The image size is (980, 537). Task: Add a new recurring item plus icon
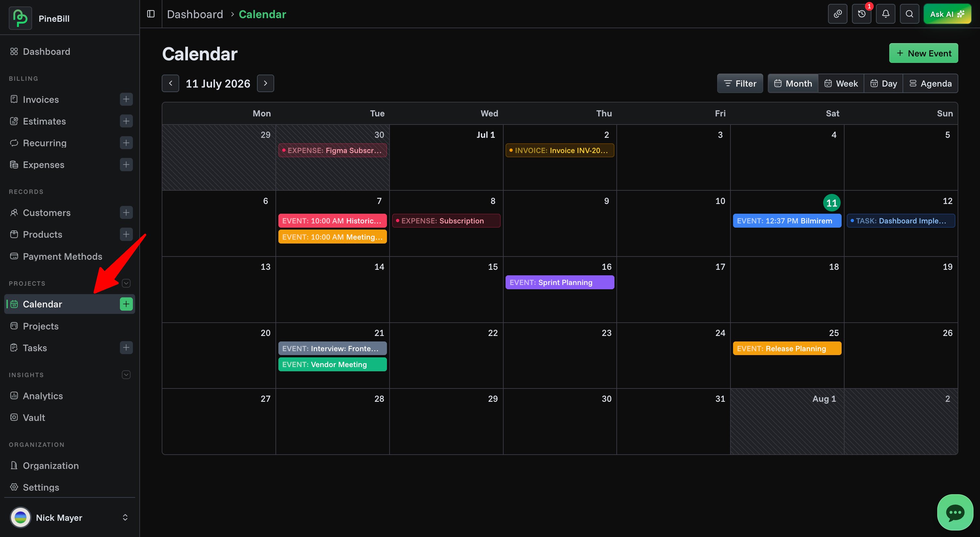(x=126, y=143)
